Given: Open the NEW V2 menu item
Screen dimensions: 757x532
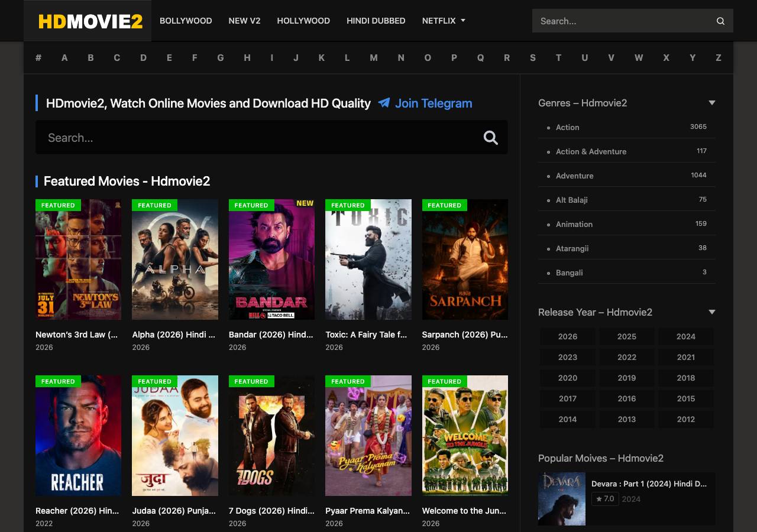Looking at the screenshot, I should 244,21.
